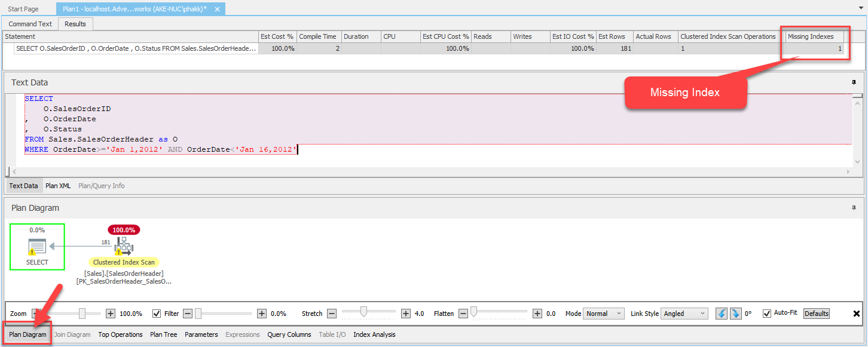
Task: Switch to the Index Analysis tab
Action: 374,334
